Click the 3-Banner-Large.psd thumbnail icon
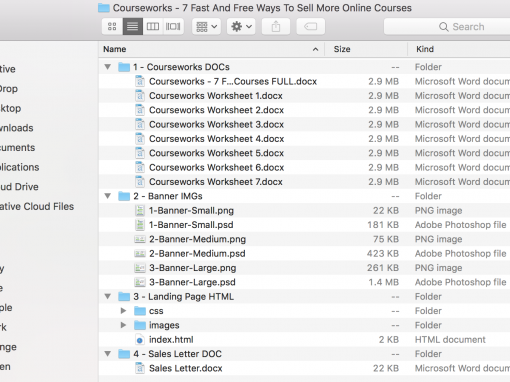The image size is (510, 382). tap(140, 282)
